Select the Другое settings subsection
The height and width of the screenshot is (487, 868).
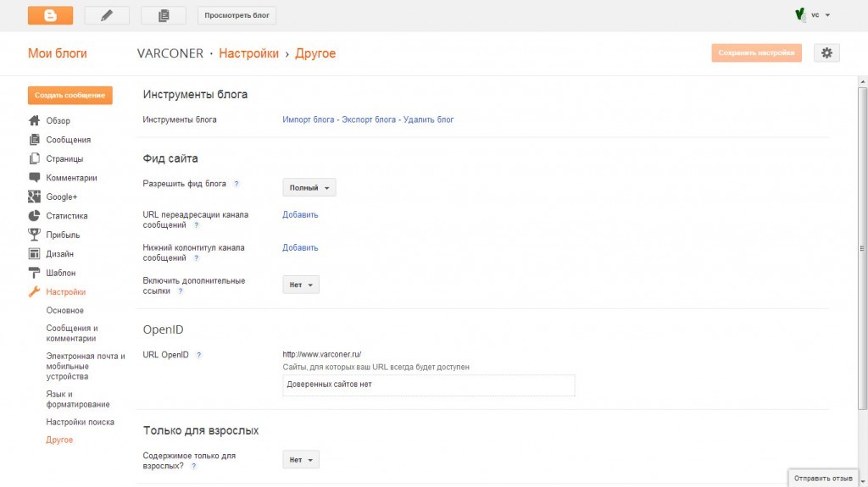pos(59,440)
